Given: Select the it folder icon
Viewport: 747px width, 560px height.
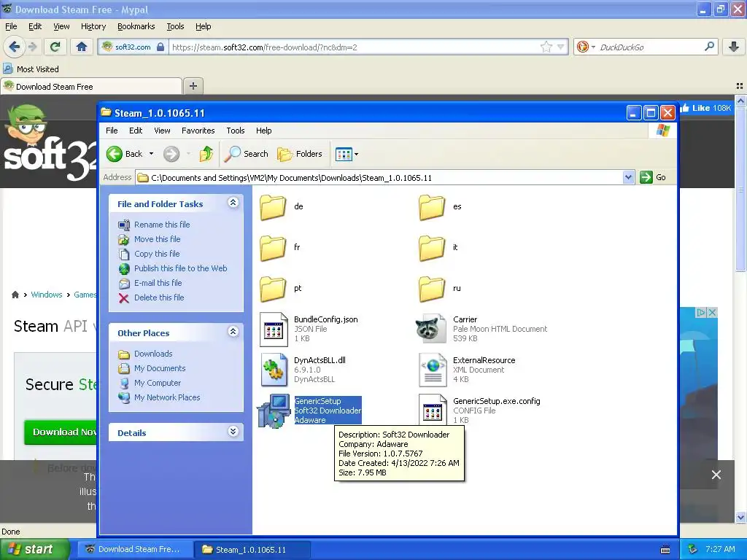Looking at the screenshot, I should (432, 248).
